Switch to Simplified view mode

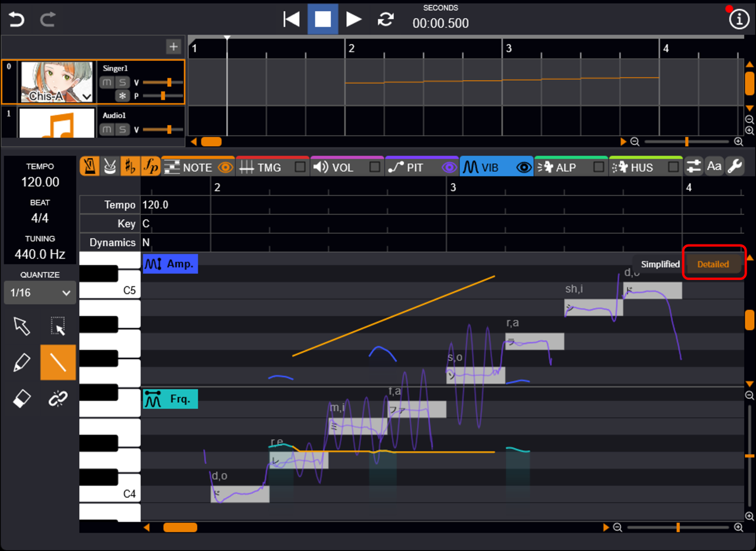(660, 264)
